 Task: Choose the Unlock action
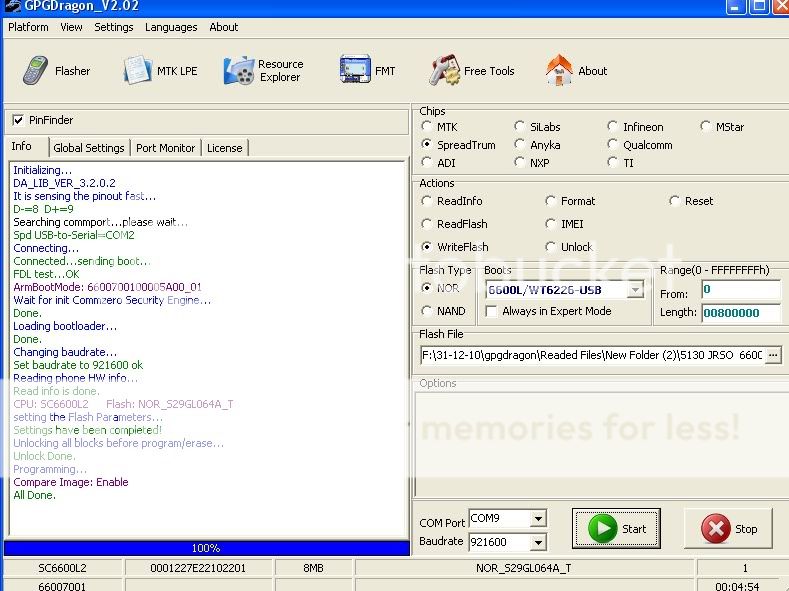tap(550, 246)
